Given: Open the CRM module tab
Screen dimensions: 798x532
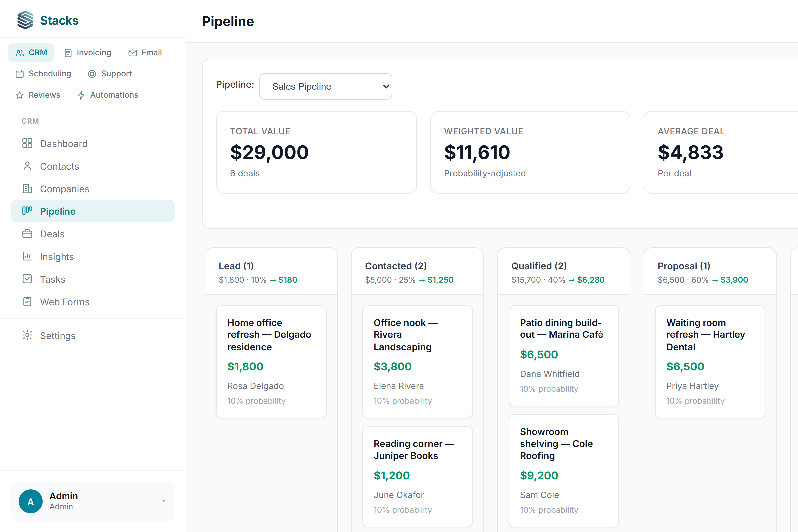Looking at the screenshot, I should [31, 53].
